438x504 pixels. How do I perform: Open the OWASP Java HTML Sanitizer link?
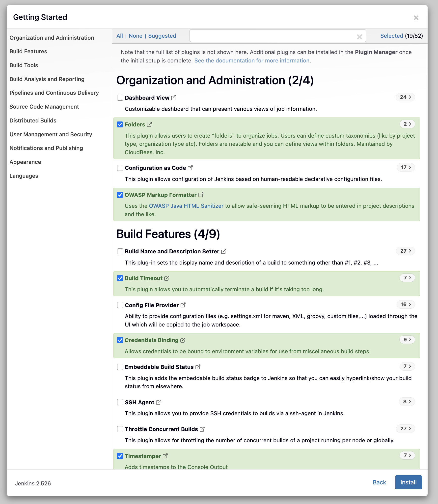[186, 206]
